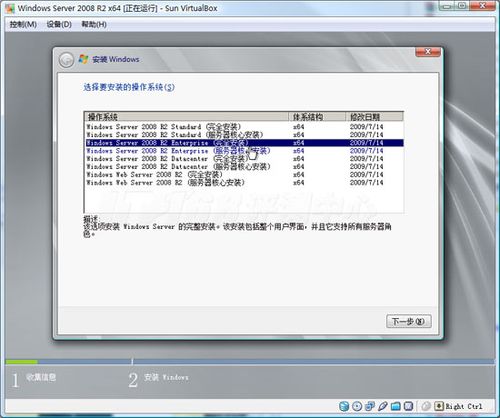Viewport: 500px width, 418px height.
Task: Select Windows Web Server 2008 R2 (服务器核心安装) row
Action: point(244,182)
